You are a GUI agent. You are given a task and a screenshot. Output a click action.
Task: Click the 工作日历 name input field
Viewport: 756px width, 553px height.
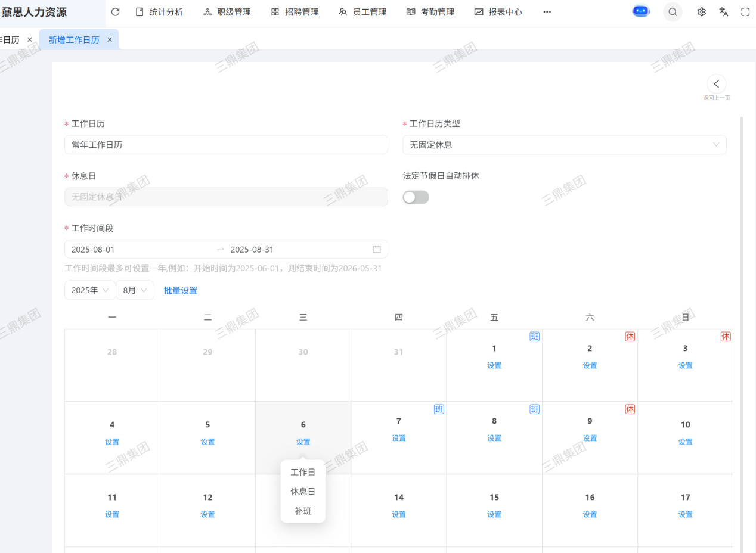pos(226,145)
